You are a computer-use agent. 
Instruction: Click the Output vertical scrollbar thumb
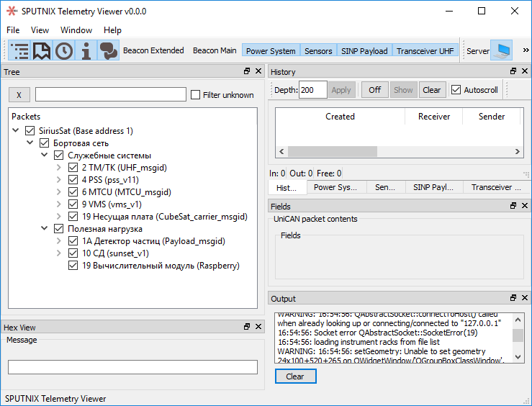[x=518, y=335]
